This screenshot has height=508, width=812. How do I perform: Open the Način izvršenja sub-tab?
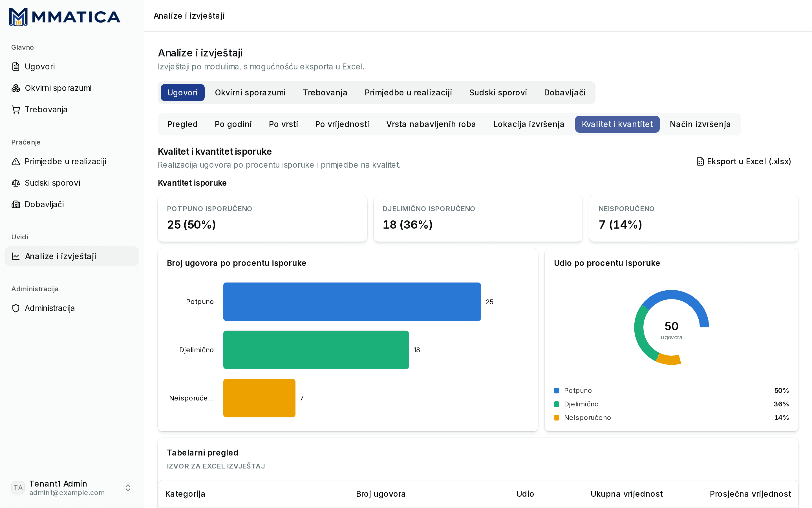pyautogui.click(x=700, y=124)
